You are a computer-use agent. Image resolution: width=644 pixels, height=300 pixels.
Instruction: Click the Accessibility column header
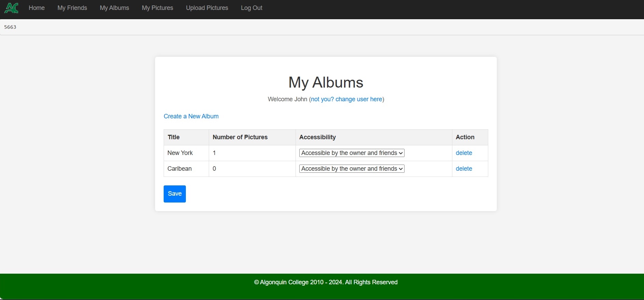[x=317, y=137]
